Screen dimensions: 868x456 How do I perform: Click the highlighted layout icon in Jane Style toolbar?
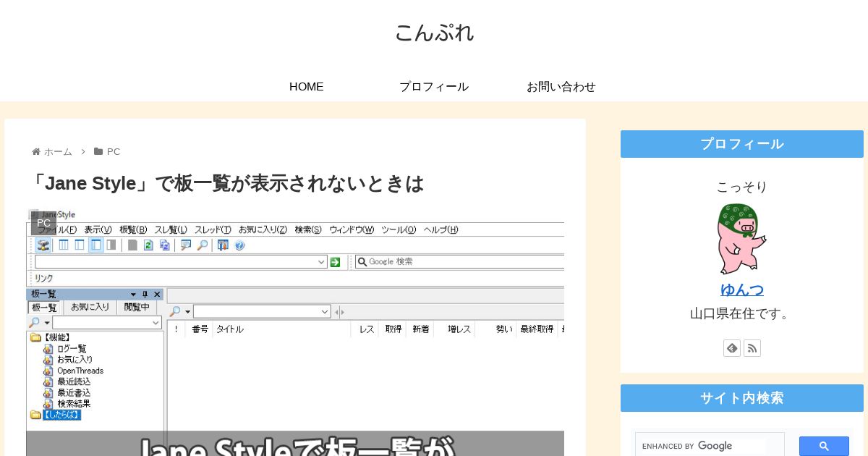click(x=95, y=245)
